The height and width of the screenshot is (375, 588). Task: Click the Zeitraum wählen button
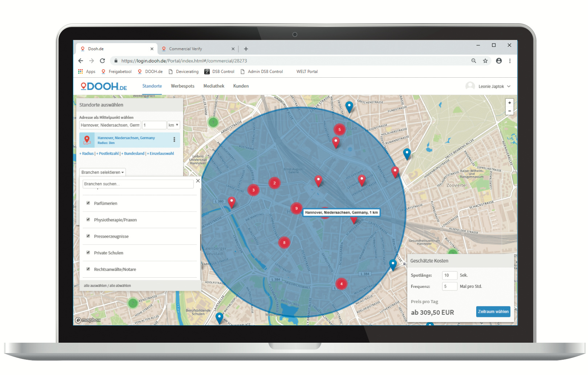pos(493,311)
